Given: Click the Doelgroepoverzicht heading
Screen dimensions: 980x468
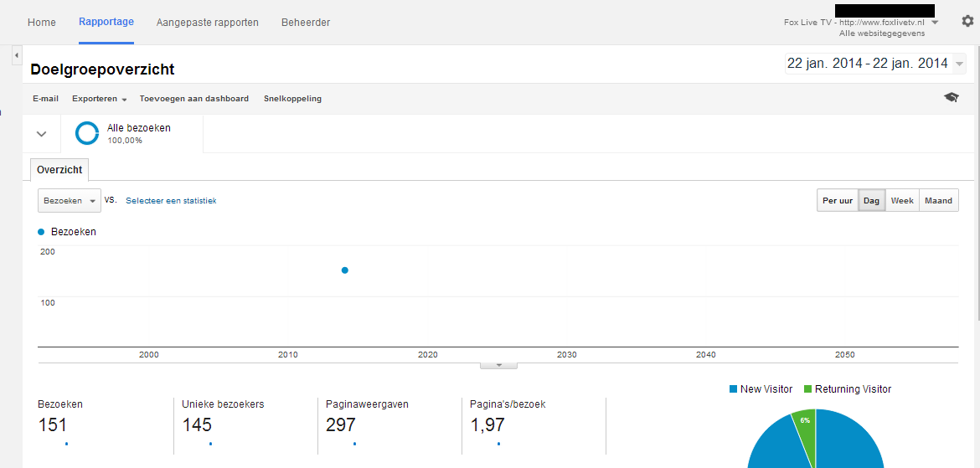Looking at the screenshot, I should (x=102, y=69).
